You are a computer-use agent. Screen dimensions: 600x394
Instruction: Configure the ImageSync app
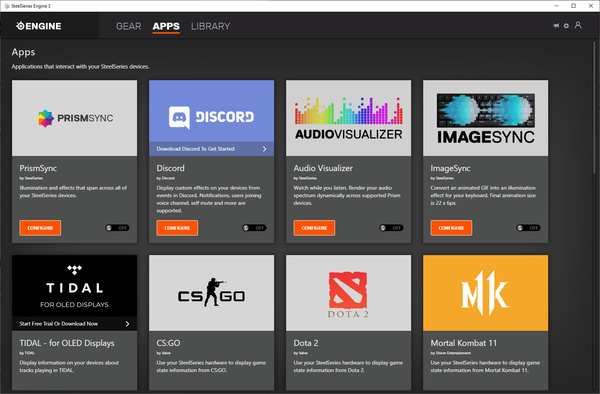pos(451,228)
